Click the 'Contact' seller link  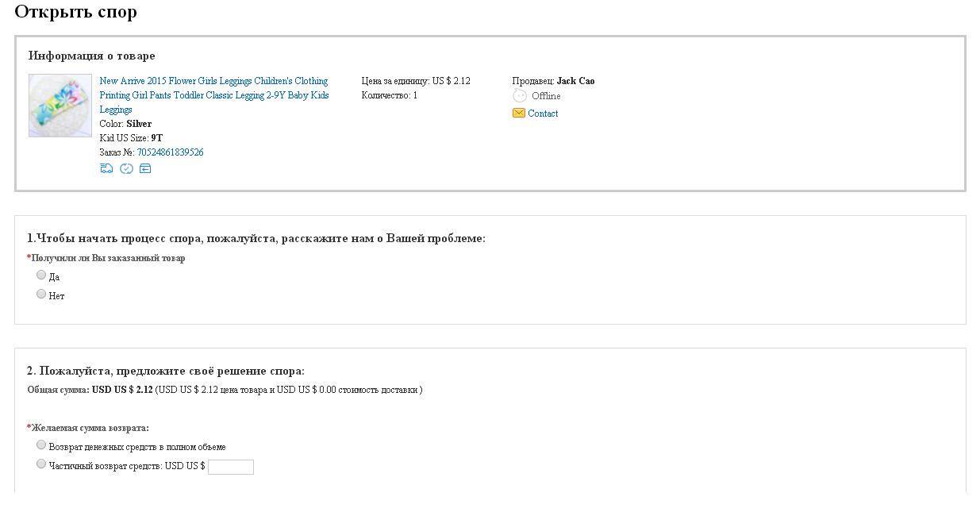click(x=543, y=114)
